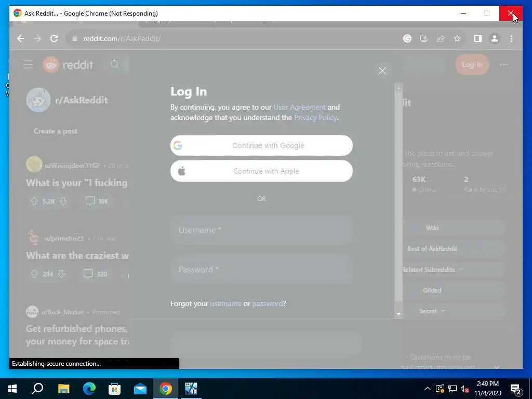Image resolution: width=532 pixels, height=399 pixels.
Task: Open Windows taskbar search
Action: point(37,389)
